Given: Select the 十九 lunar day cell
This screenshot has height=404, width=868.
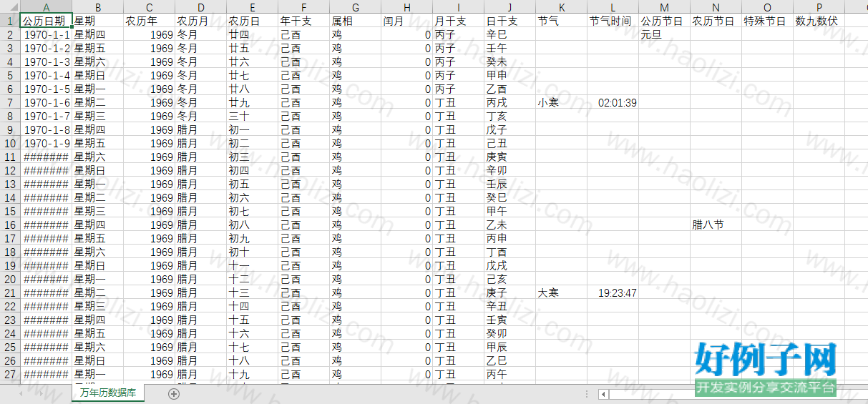Looking at the screenshot, I should (x=253, y=374).
